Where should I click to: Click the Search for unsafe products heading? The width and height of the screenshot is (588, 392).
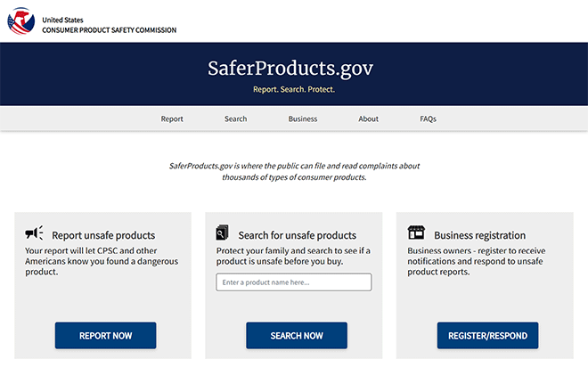click(x=298, y=235)
